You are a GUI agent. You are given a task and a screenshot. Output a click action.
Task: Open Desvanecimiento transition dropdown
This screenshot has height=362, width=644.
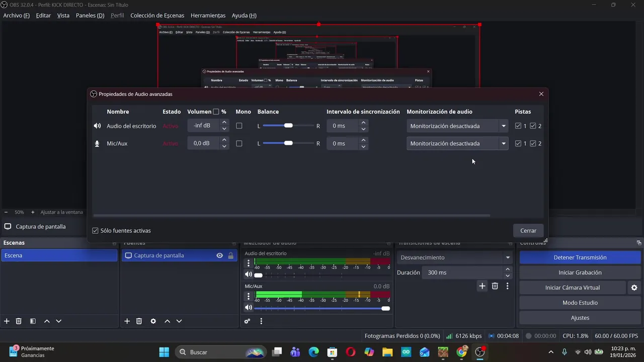click(x=455, y=257)
